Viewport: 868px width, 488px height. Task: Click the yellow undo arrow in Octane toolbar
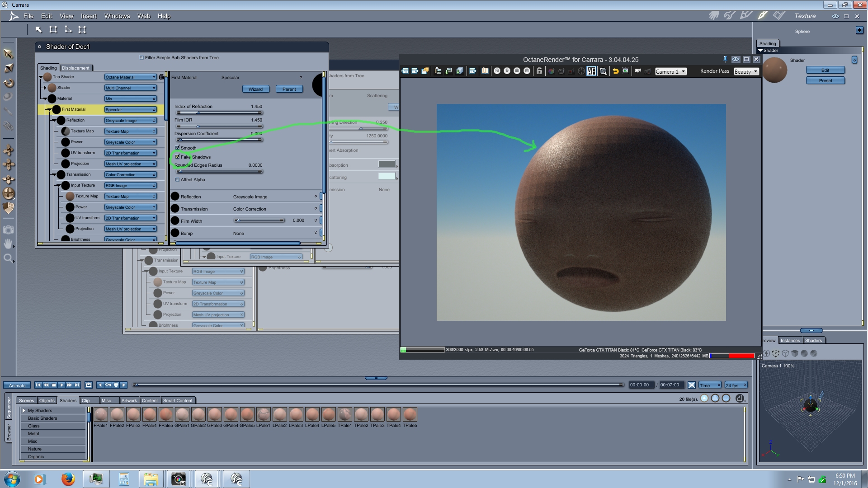coord(615,71)
